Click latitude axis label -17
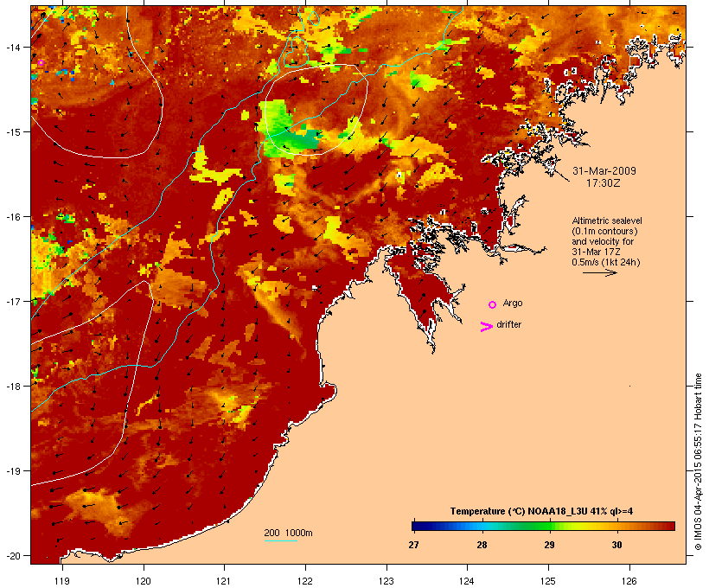The width and height of the screenshot is (709, 588). (13, 301)
